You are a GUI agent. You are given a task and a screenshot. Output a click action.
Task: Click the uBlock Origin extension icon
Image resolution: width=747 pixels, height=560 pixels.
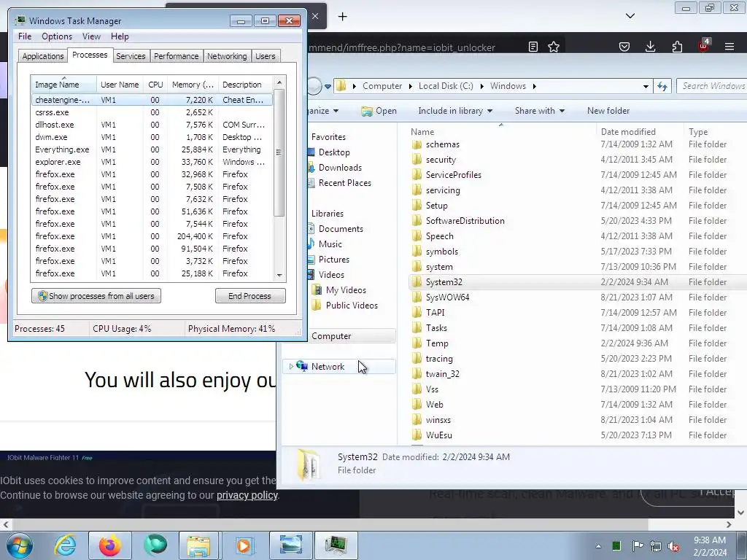[704, 46]
